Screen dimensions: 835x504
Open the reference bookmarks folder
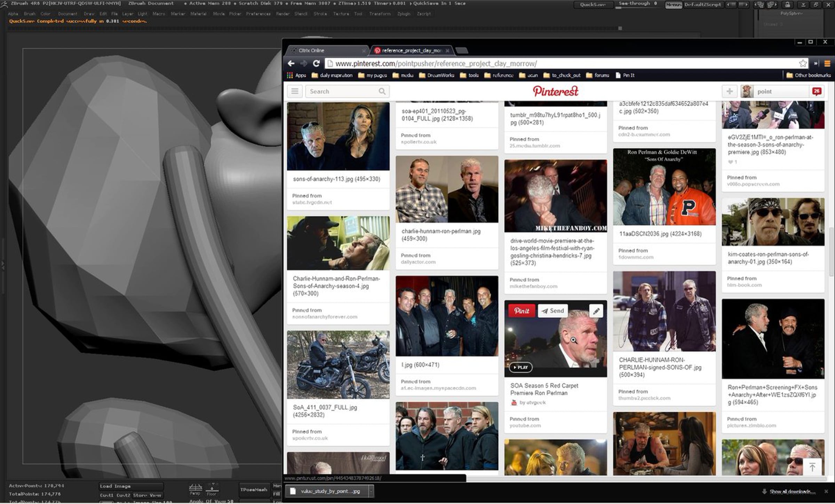point(499,75)
